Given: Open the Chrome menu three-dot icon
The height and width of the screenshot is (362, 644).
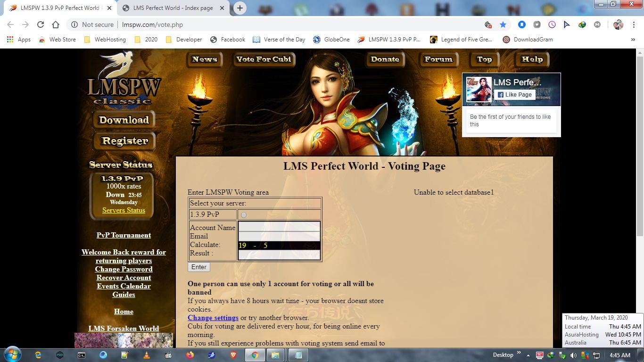Looking at the screenshot, I should (x=634, y=25).
